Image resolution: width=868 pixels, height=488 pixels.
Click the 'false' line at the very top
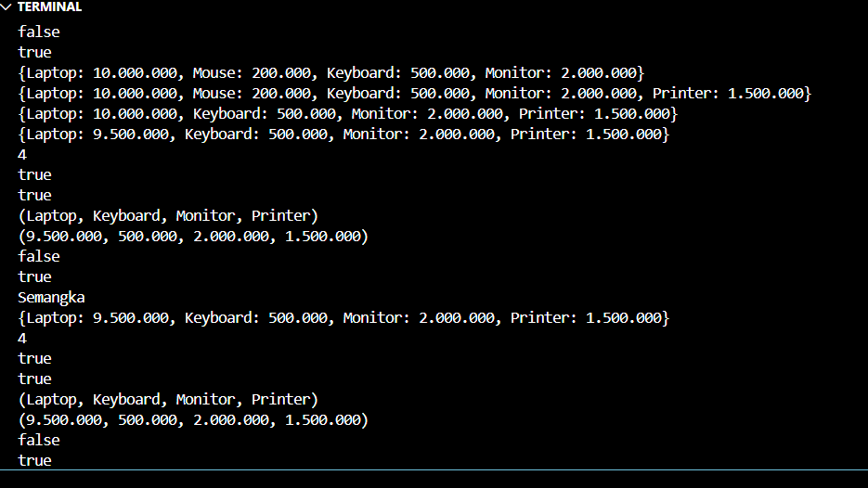pos(38,32)
